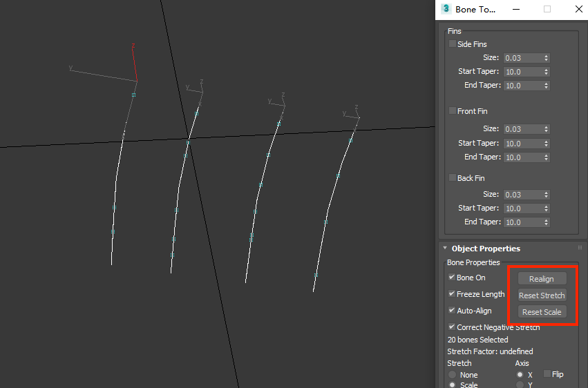Image resolution: width=588 pixels, height=388 pixels.
Task: Click the Back Fin Size input field
Action: (523, 195)
